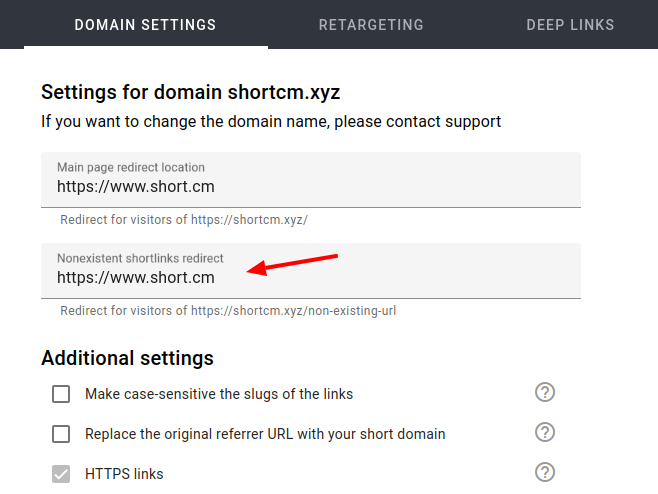
Task: Click the 'Make case-sensitive the slugs' label text
Action: (x=219, y=394)
